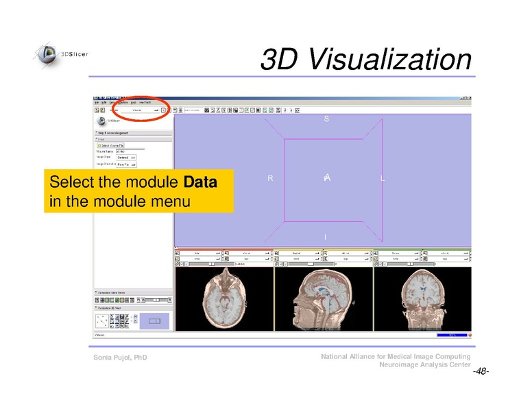Click the first icon in Manipulate Slice Views row
This screenshot has width=532, height=411.
[x=97, y=300]
